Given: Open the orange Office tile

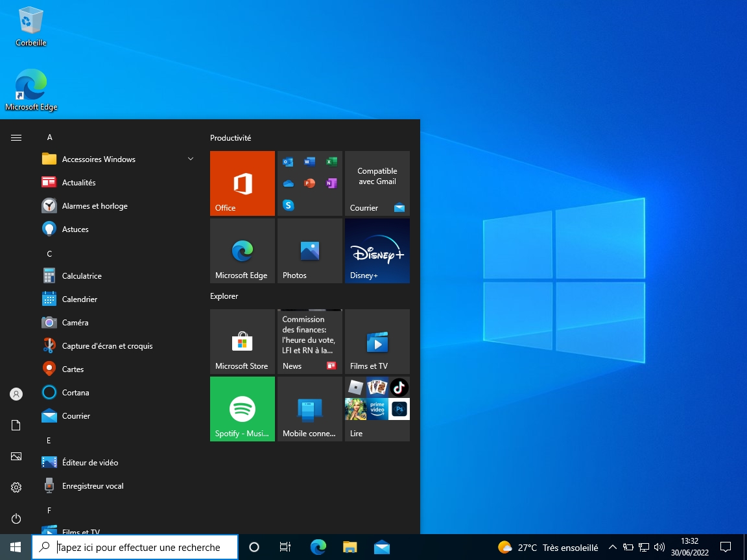Looking at the screenshot, I should click(x=243, y=183).
